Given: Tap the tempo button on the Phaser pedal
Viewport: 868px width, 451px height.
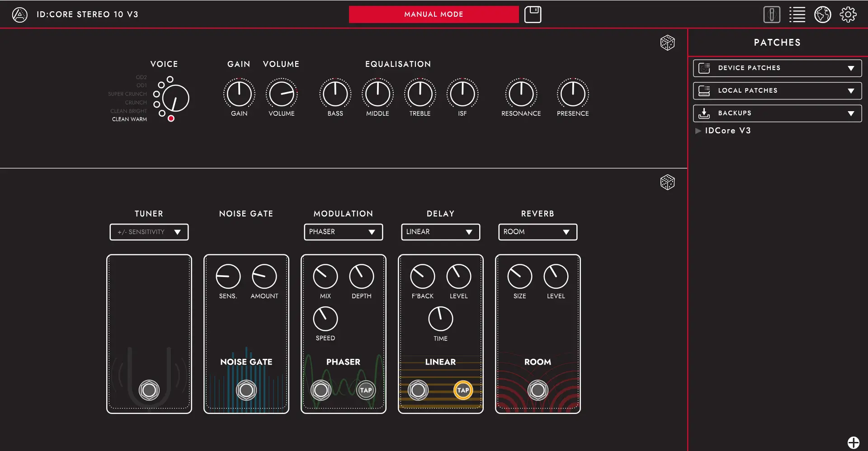Looking at the screenshot, I should pyautogui.click(x=366, y=390).
